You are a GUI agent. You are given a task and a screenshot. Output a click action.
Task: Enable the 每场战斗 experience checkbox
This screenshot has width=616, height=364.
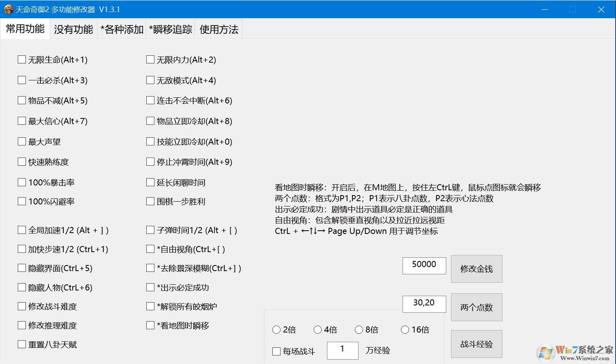coord(276,351)
